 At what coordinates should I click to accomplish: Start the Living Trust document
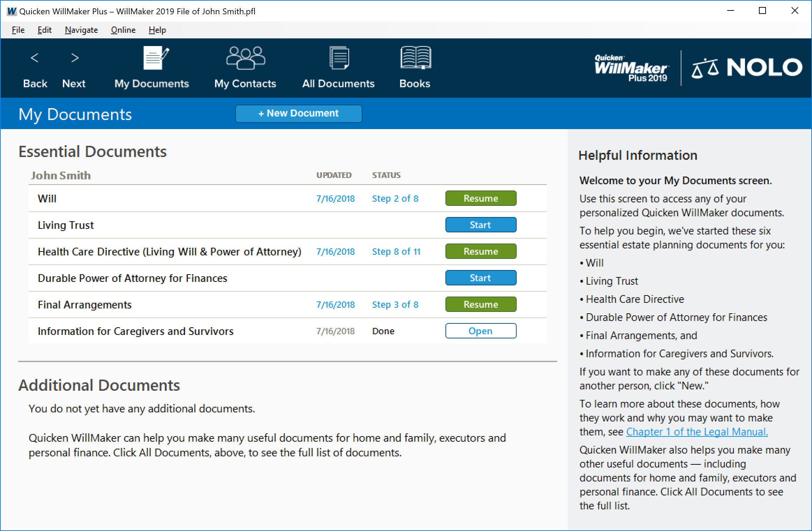click(481, 225)
